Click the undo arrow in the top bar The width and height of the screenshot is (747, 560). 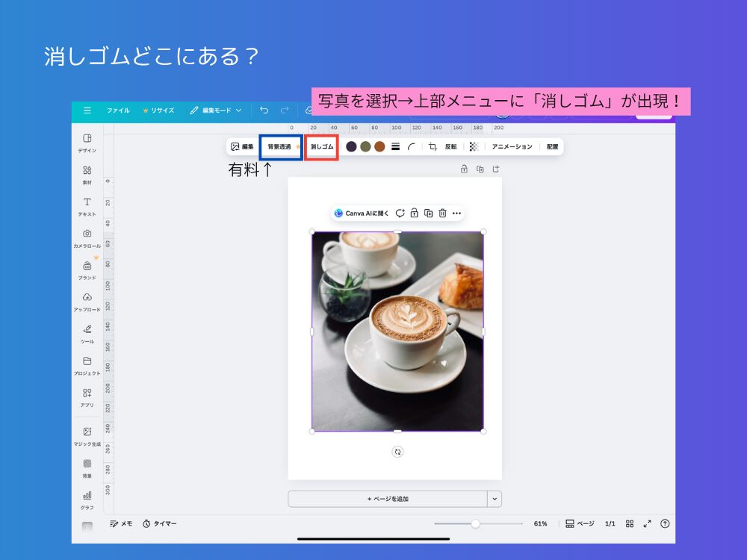263,109
